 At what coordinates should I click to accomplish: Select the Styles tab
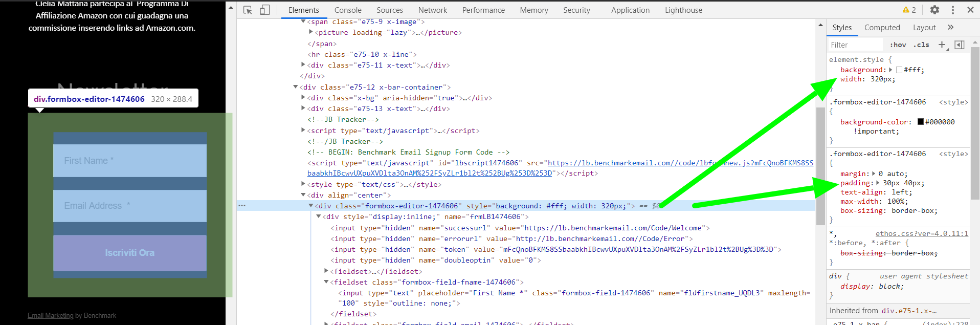click(842, 27)
